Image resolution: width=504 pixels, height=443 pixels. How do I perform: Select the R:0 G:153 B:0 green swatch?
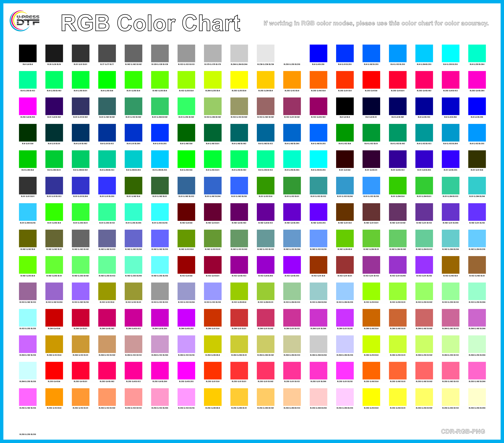[x=345, y=133]
